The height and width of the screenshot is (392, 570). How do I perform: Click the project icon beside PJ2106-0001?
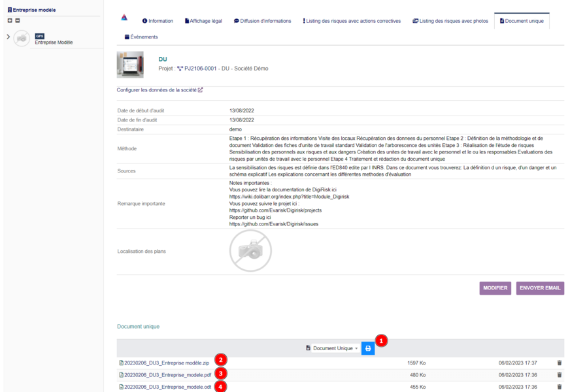[x=180, y=69]
